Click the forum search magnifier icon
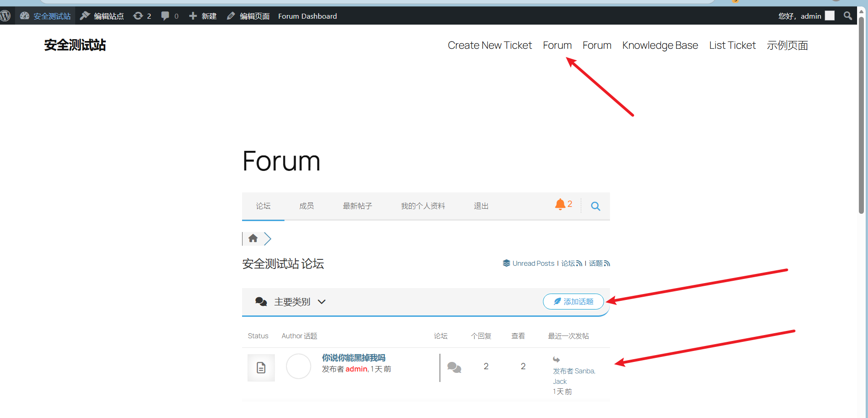 click(x=595, y=206)
